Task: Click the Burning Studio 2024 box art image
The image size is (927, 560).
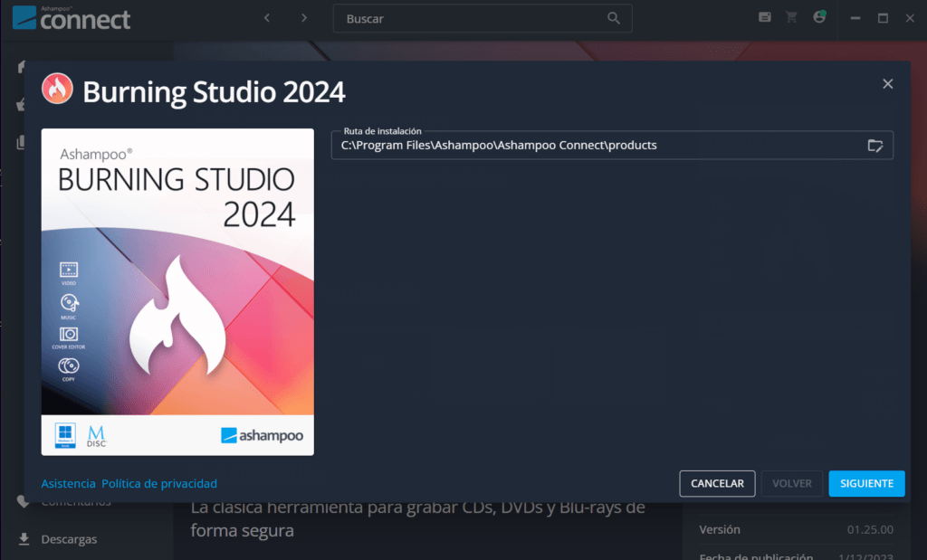Action: pyautogui.click(x=177, y=292)
